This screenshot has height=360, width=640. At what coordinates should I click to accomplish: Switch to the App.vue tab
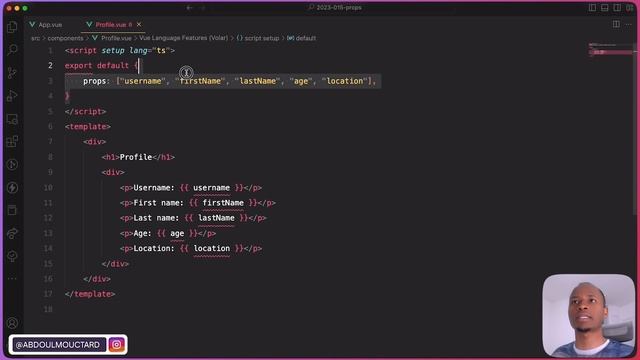click(x=46, y=25)
